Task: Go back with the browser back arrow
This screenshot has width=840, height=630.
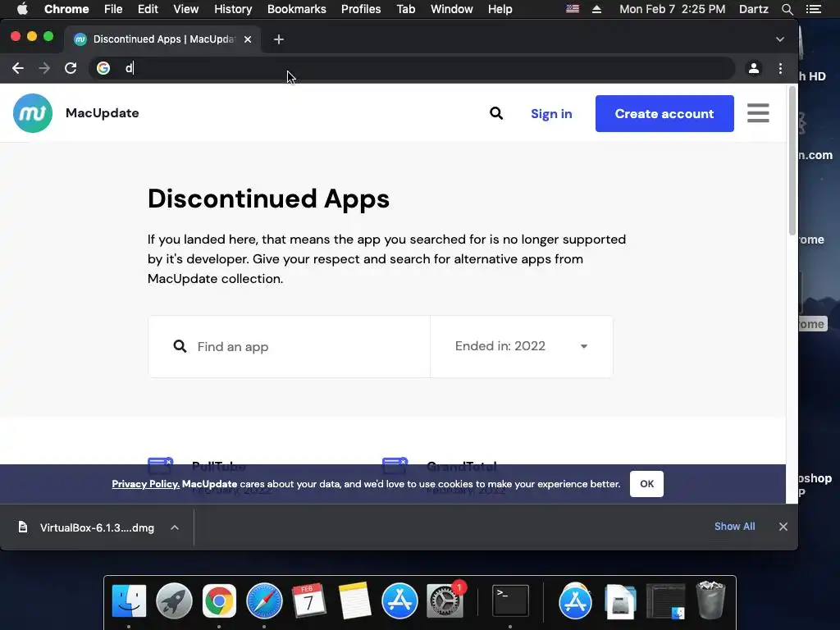Action: tap(18, 68)
